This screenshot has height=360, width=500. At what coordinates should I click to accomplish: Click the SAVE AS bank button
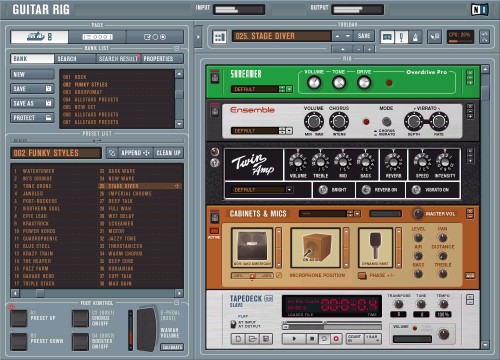click(32, 103)
